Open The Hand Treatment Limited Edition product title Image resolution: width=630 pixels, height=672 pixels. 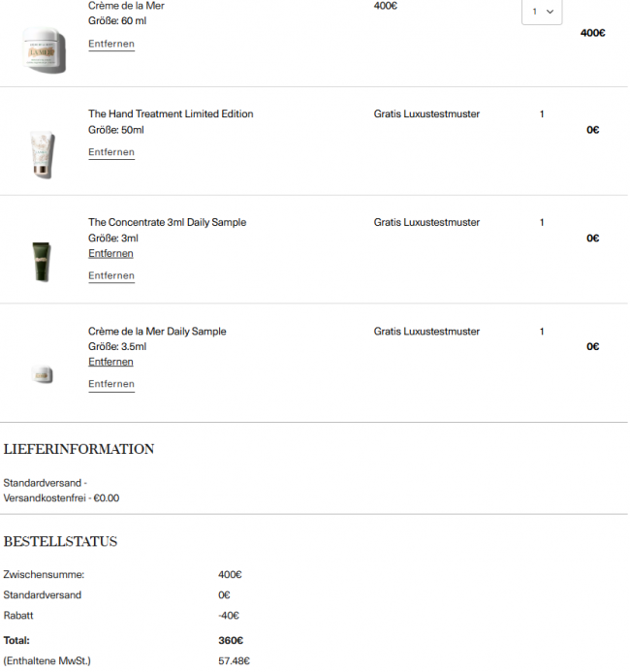(x=171, y=114)
